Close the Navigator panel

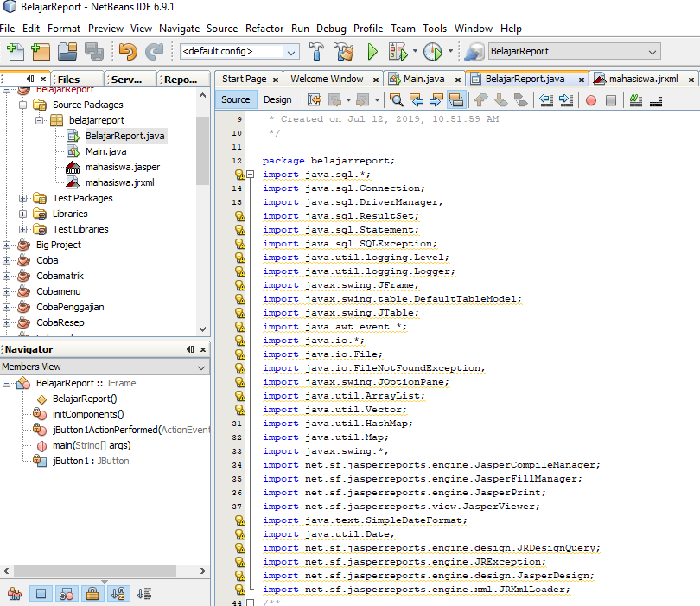click(x=203, y=349)
